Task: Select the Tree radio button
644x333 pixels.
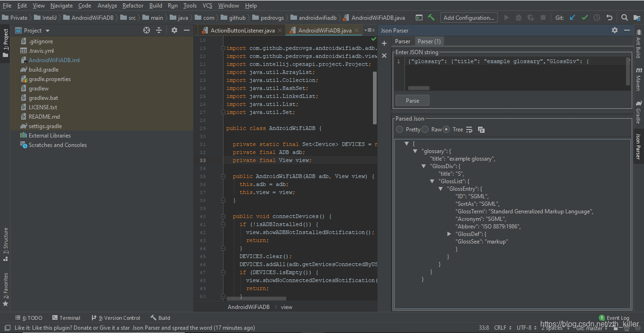Action: 446,130
